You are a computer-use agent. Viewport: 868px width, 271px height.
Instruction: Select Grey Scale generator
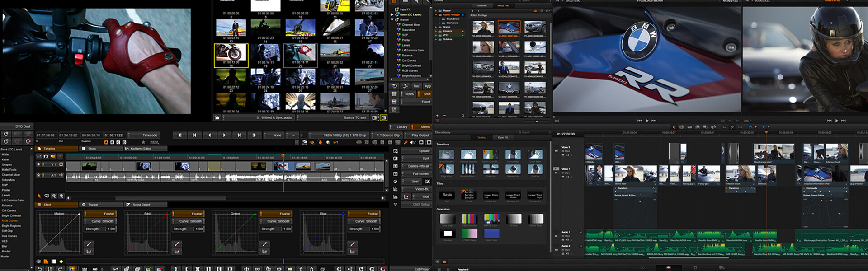coord(447,219)
